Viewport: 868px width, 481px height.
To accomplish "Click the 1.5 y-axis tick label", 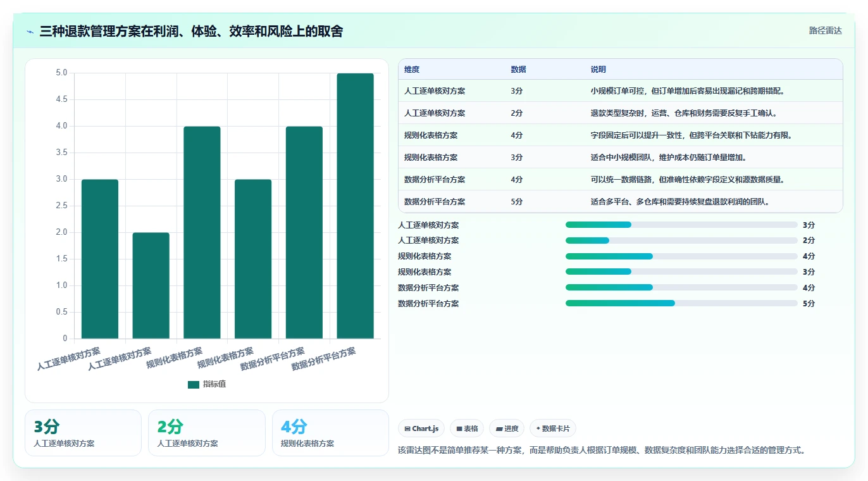I will [61, 259].
